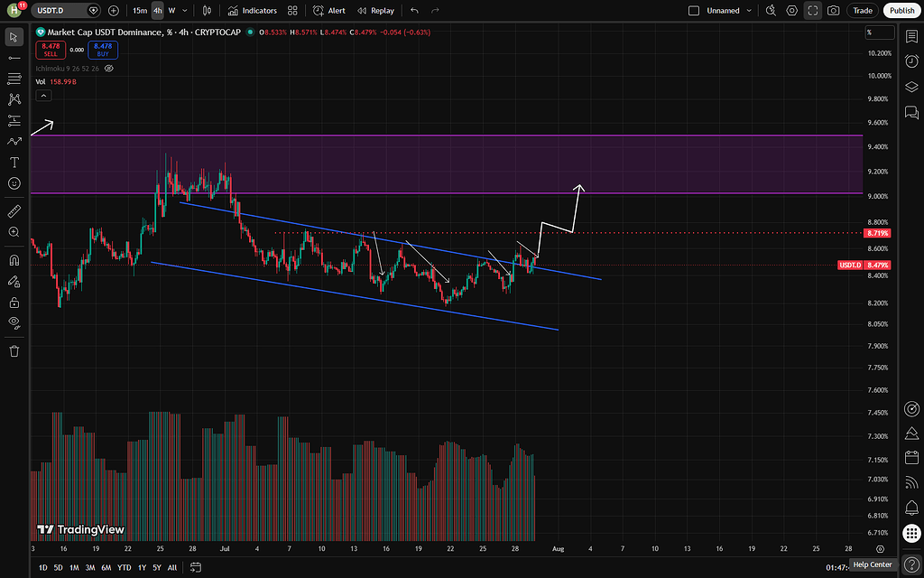Image resolution: width=924 pixels, height=578 pixels.
Task: Select the Text tool in left toolbar
Action: tap(14, 163)
